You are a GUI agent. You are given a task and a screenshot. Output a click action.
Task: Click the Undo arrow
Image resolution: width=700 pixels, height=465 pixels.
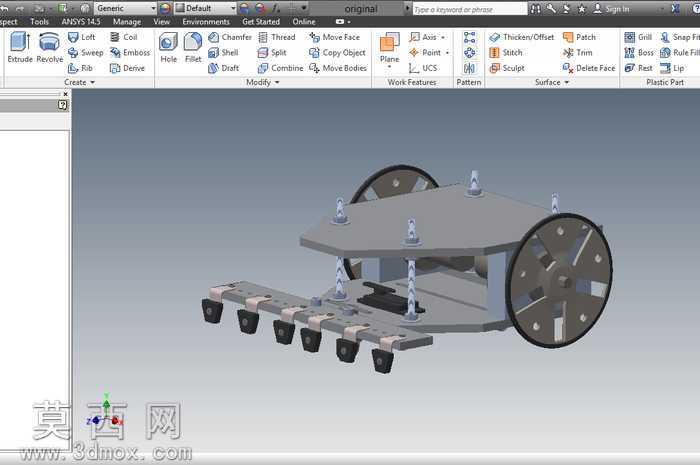click(5, 8)
